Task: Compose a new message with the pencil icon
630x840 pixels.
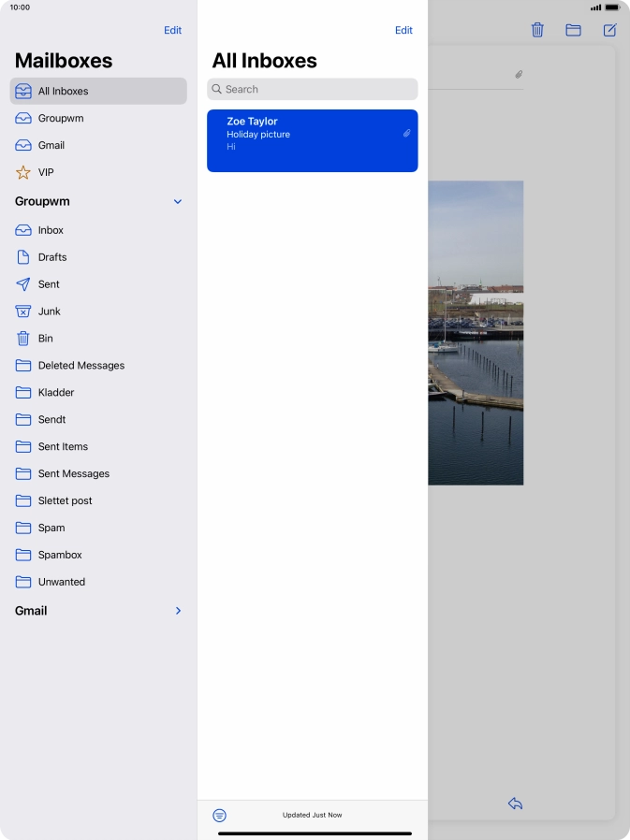Action: coord(609,30)
